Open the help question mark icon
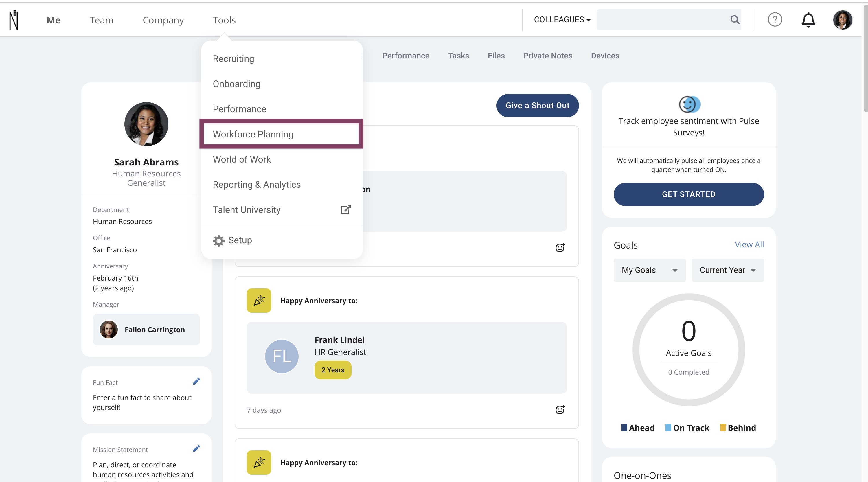Screen dimensions: 868x482 pyautogui.click(x=775, y=20)
